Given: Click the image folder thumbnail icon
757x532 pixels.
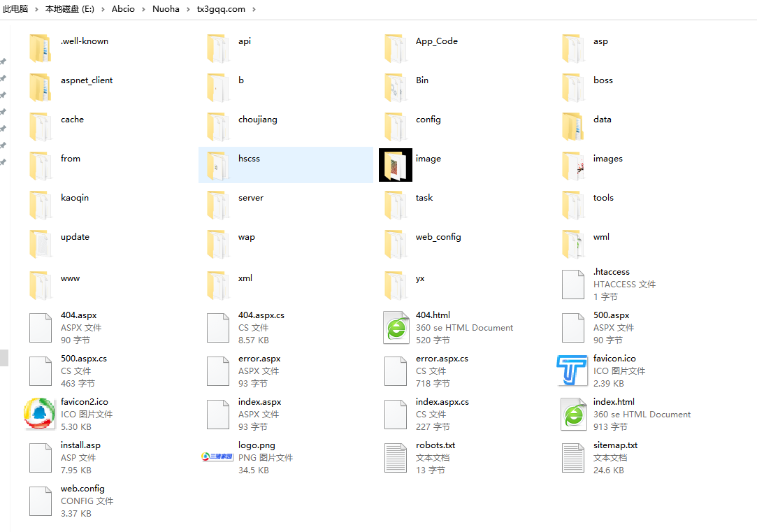Looking at the screenshot, I should (396, 165).
